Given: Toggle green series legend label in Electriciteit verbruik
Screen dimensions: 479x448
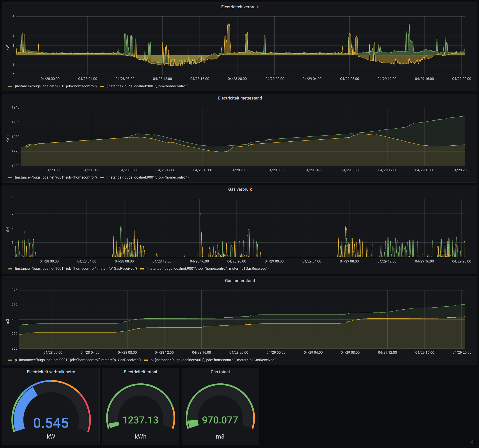Looking at the screenshot, I should tap(56, 86).
